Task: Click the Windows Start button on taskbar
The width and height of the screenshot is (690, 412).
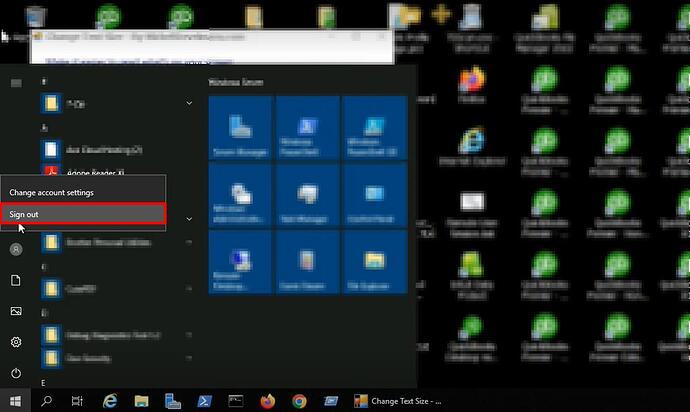Action: point(15,401)
